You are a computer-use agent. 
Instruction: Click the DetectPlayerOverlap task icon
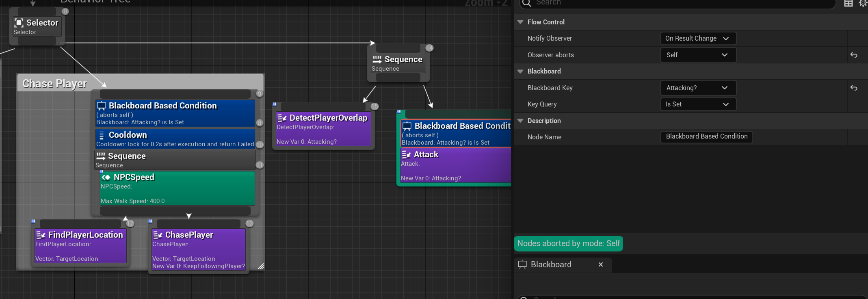(x=282, y=118)
